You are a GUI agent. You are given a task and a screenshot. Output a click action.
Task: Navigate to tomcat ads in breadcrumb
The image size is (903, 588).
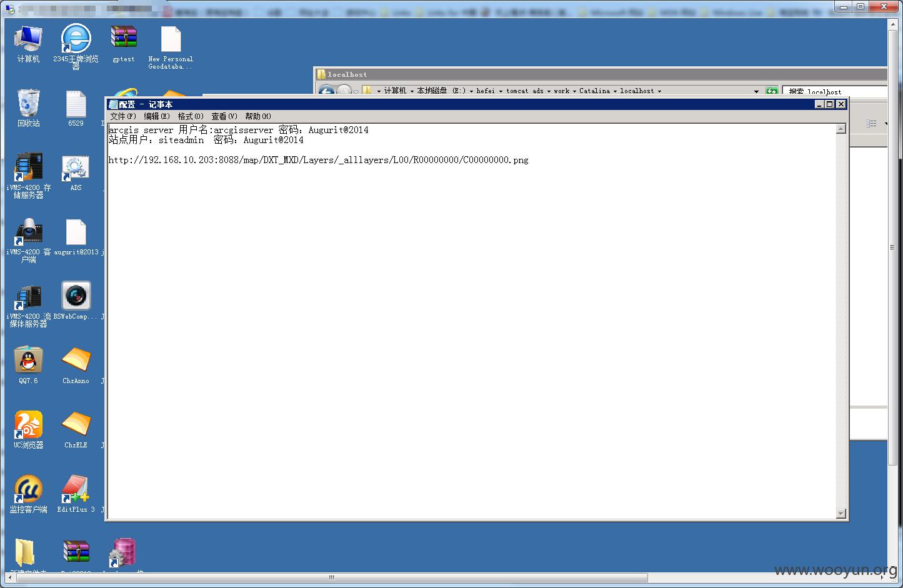(x=525, y=91)
